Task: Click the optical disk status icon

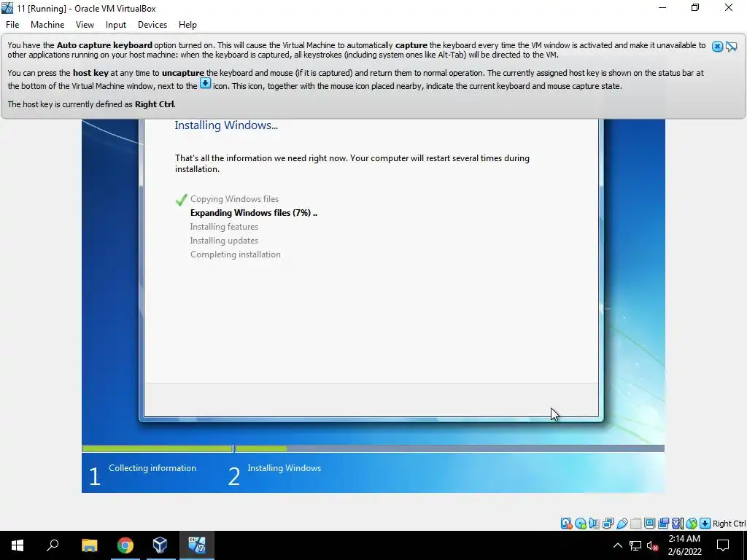Action: click(x=581, y=524)
